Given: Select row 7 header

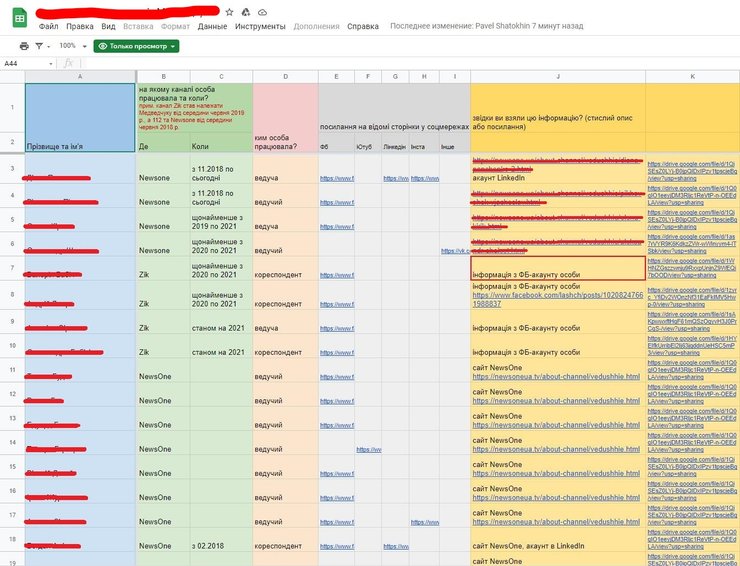Looking at the screenshot, I should point(12,270).
